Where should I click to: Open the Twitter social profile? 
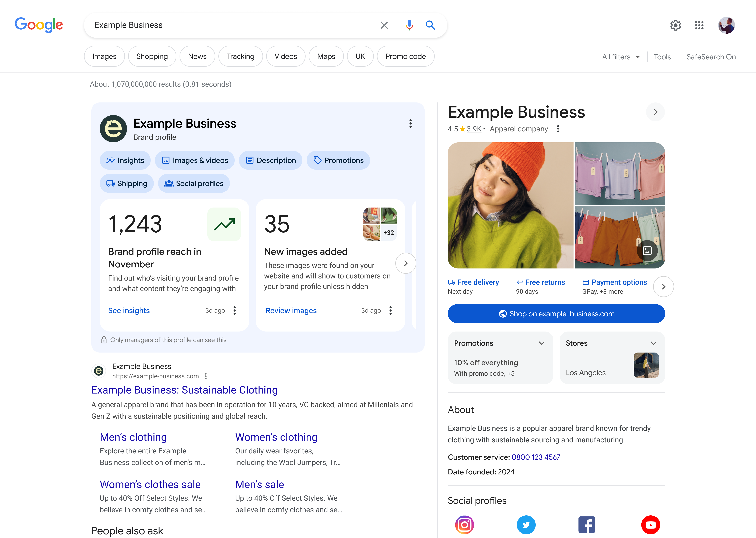[526, 525]
